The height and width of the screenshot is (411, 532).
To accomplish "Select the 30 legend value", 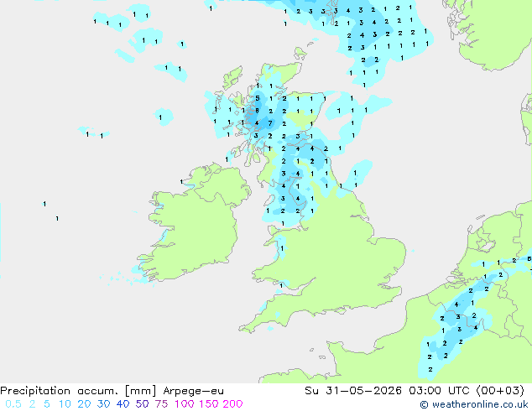I will [103, 404].
